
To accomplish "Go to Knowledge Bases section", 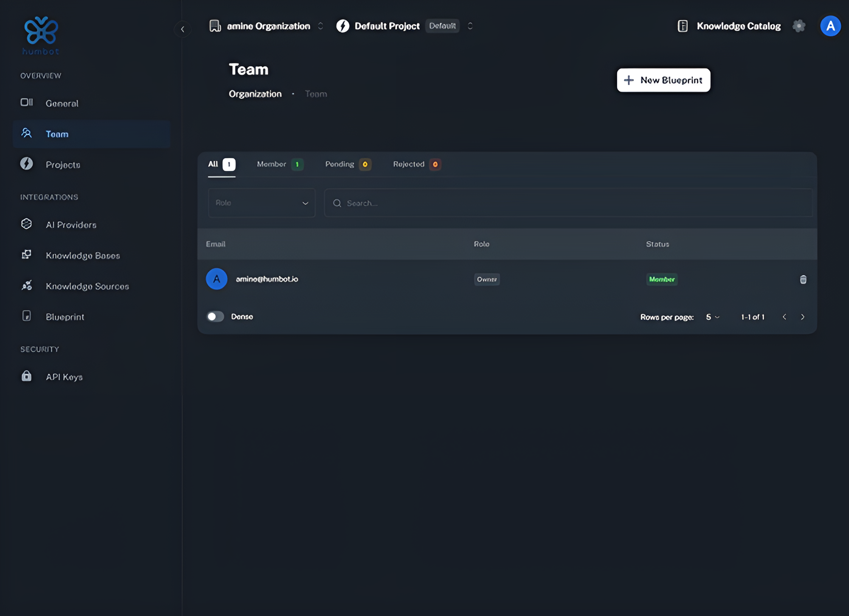I will pyautogui.click(x=83, y=255).
